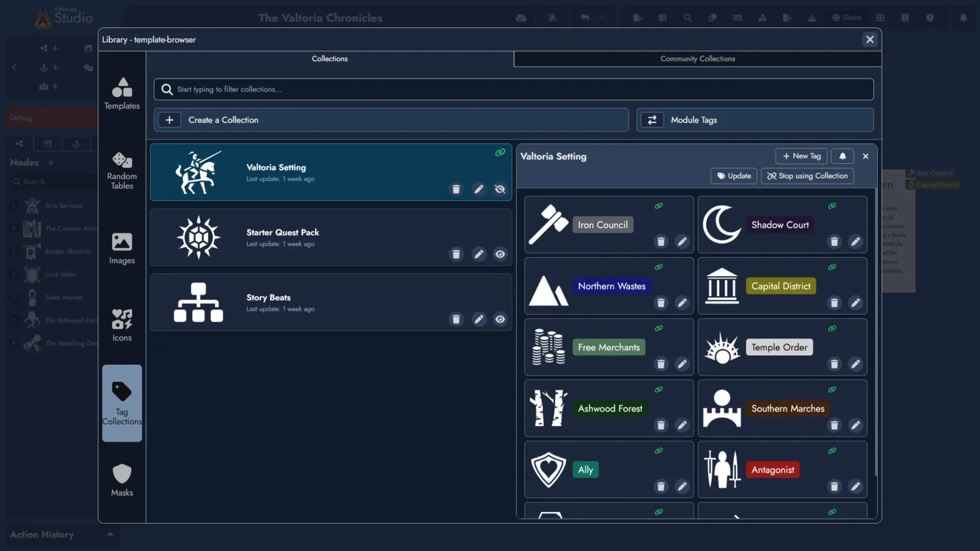Viewport: 980px width, 551px height.
Task: Open the Templates library section
Action: click(x=122, y=93)
